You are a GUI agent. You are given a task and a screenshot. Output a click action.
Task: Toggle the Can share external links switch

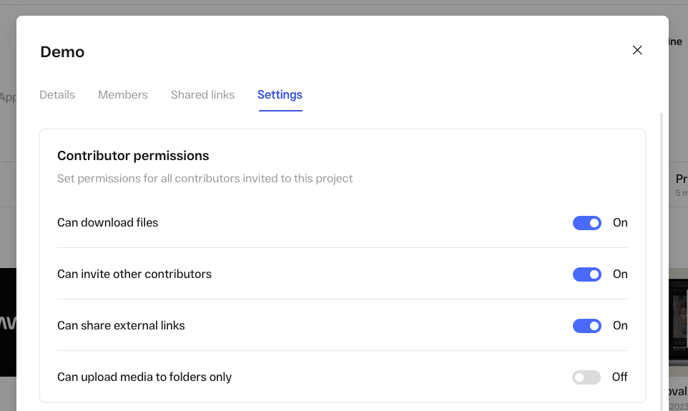tap(587, 326)
